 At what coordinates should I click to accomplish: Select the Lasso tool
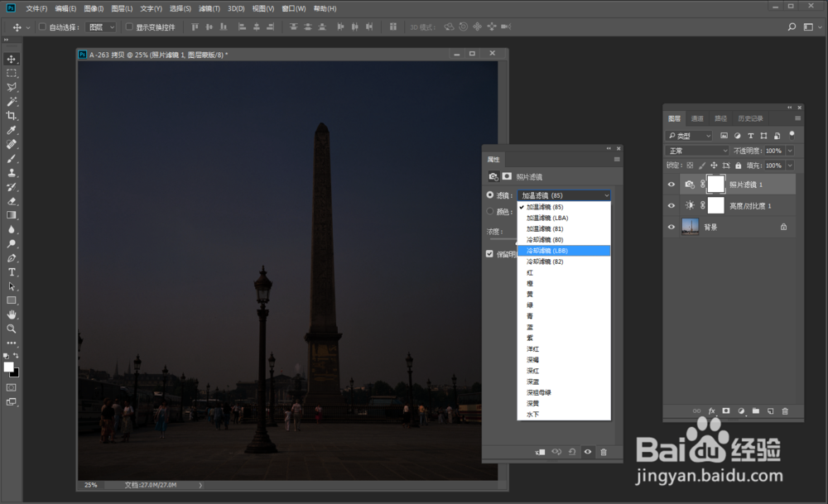(x=11, y=88)
